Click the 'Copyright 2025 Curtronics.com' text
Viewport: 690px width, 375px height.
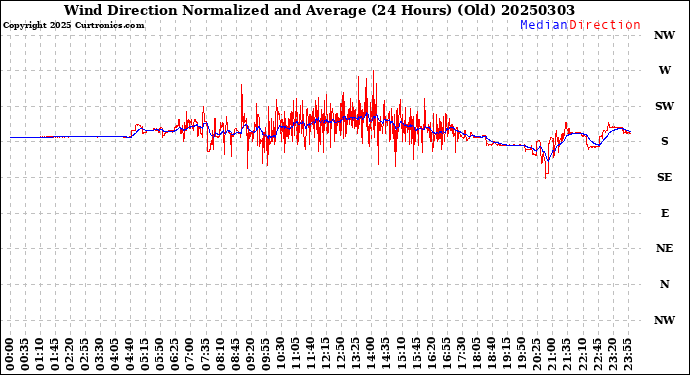73,25
